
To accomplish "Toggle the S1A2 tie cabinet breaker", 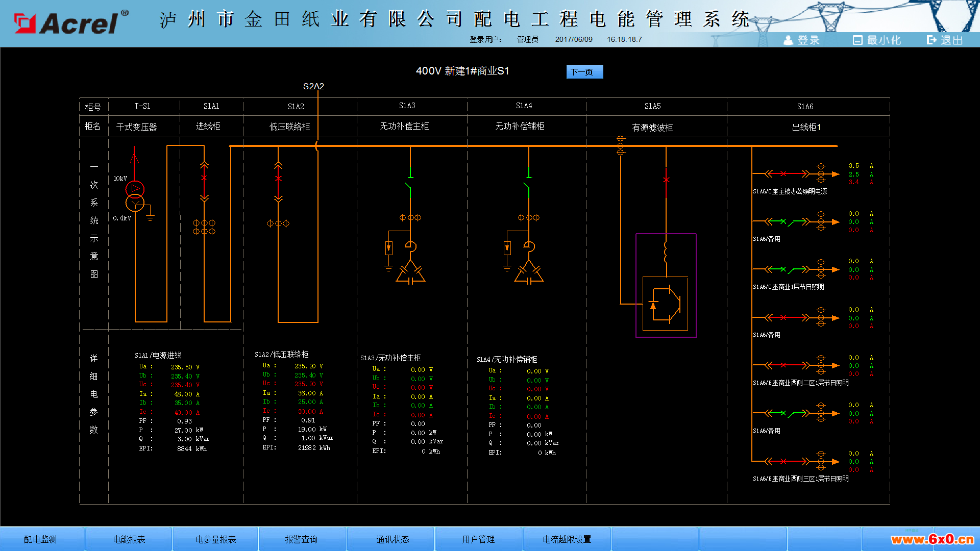I will click(278, 179).
